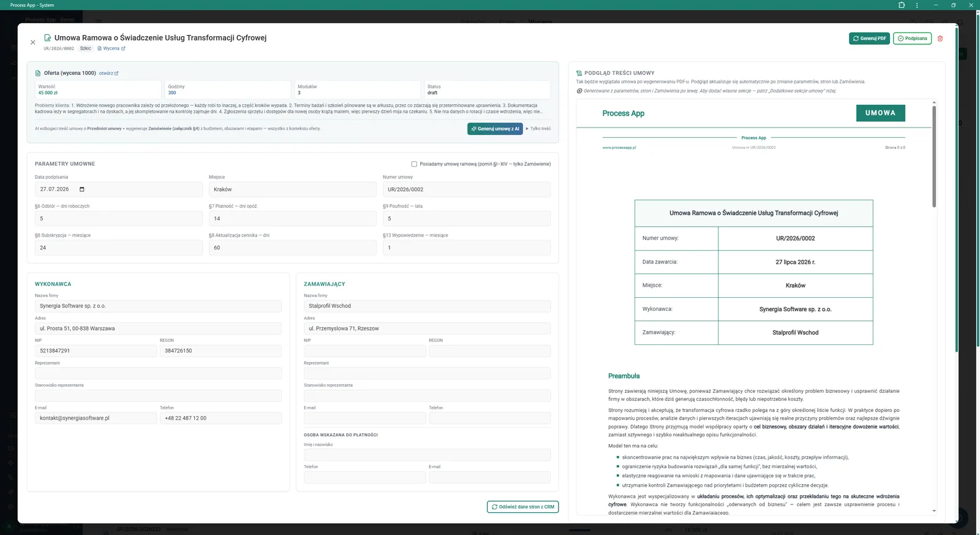Click the §9 Poufność lata field
This screenshot has width=980, height=535.
tap(467, 218)
